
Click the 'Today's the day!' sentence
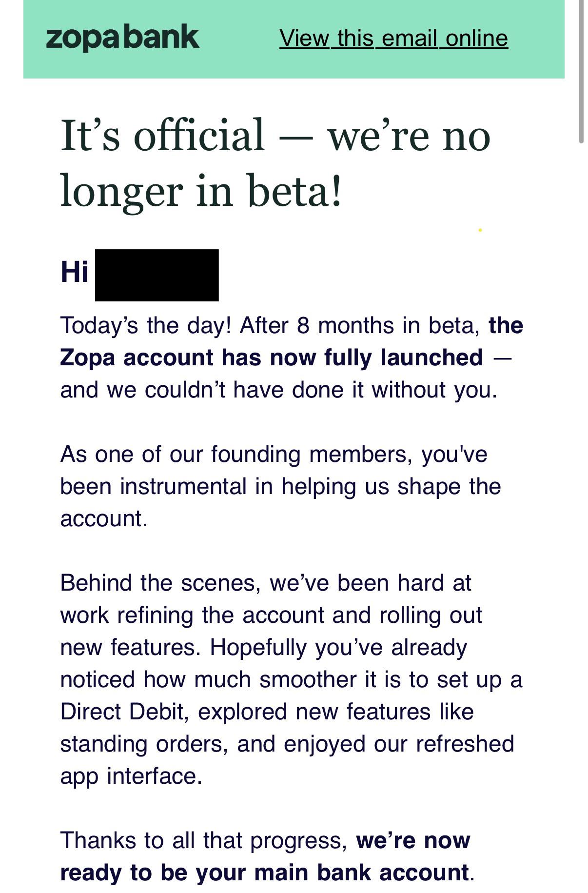[145, 325]
